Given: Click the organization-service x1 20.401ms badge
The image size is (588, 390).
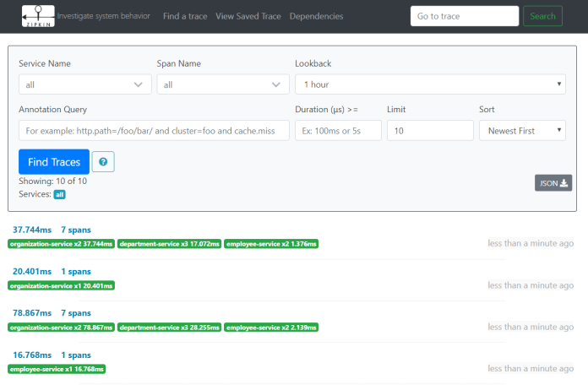Looking at the screenshot, I should coord(62,285).
